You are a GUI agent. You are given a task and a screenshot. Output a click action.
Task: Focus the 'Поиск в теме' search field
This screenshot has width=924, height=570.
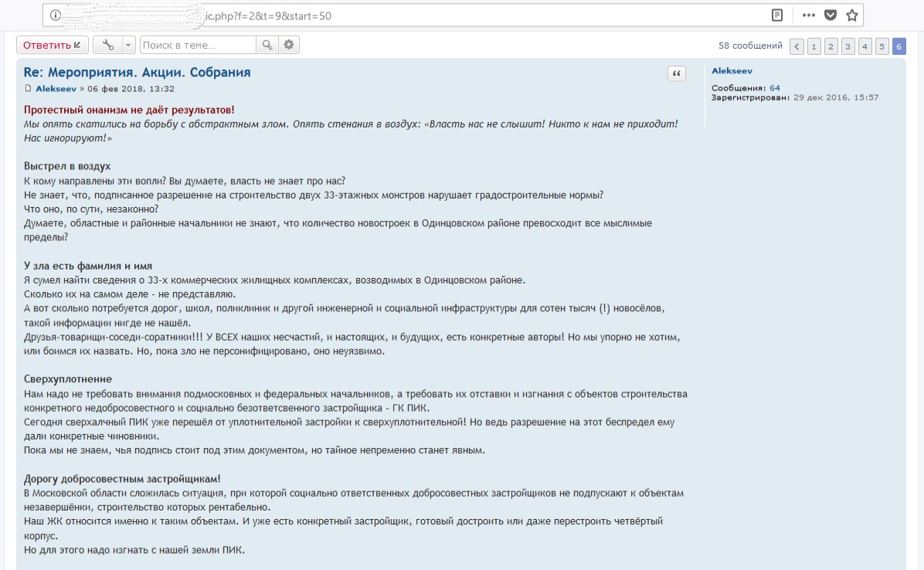[198, 46]
